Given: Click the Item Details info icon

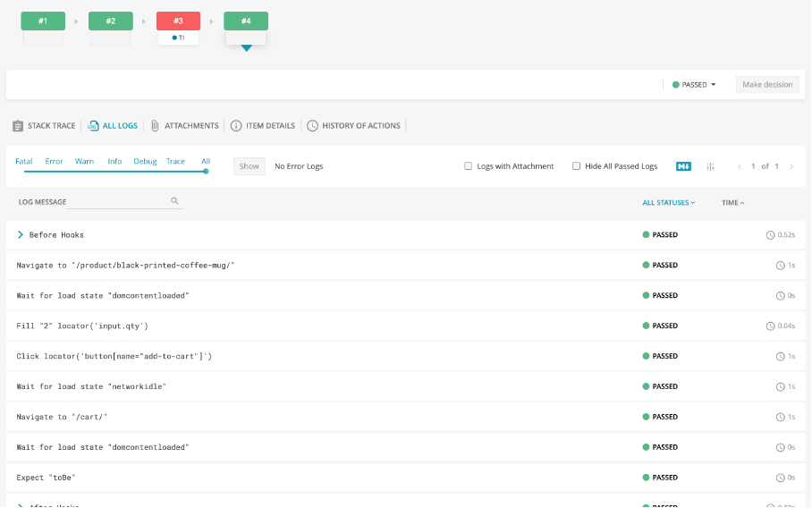Looking at the screenshot, I should pyautogui.click(x=236, y=126).
